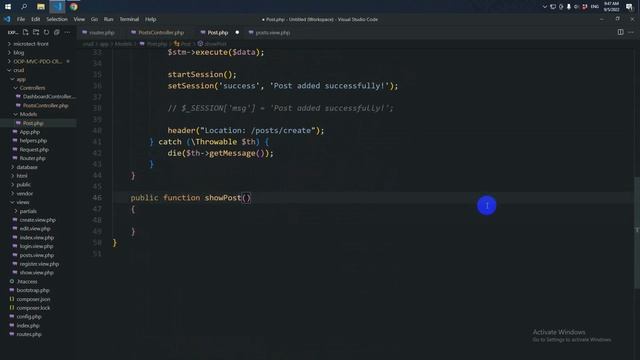
Task: Open editor more actions ellipsis at top right
Action: (631, 32)
